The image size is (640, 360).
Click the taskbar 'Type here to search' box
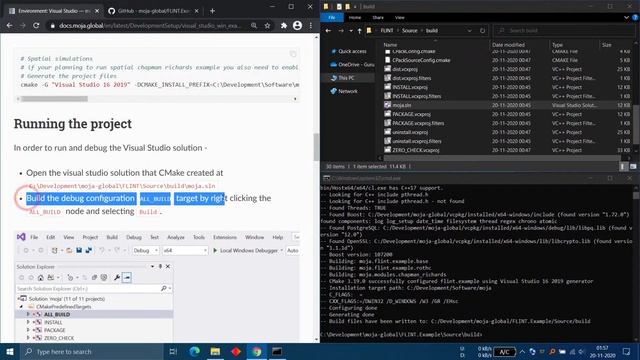[x=91, y=351]
